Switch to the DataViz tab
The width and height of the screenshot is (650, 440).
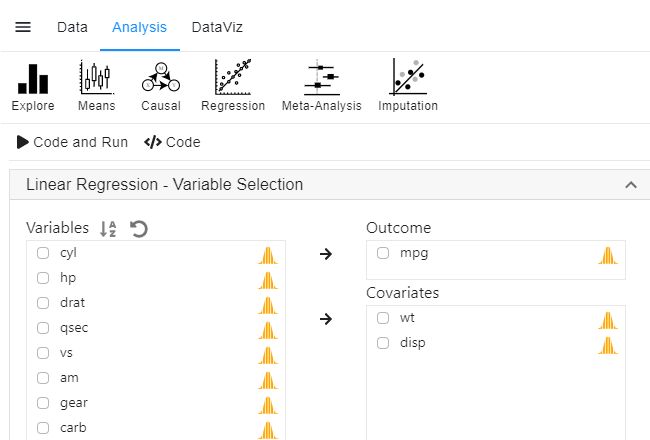click(x=217, y=27)
